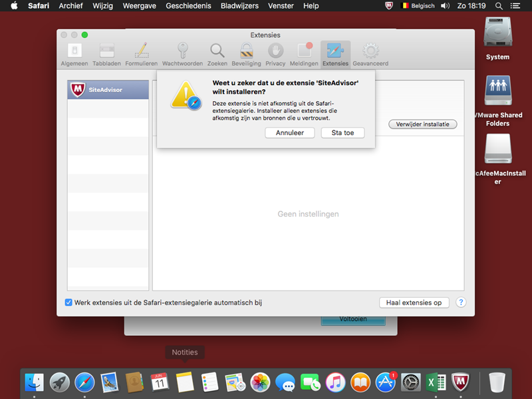Open Safari compass in the Dock
The height and width of the screenshot is (399, 532).
(84, 382)
